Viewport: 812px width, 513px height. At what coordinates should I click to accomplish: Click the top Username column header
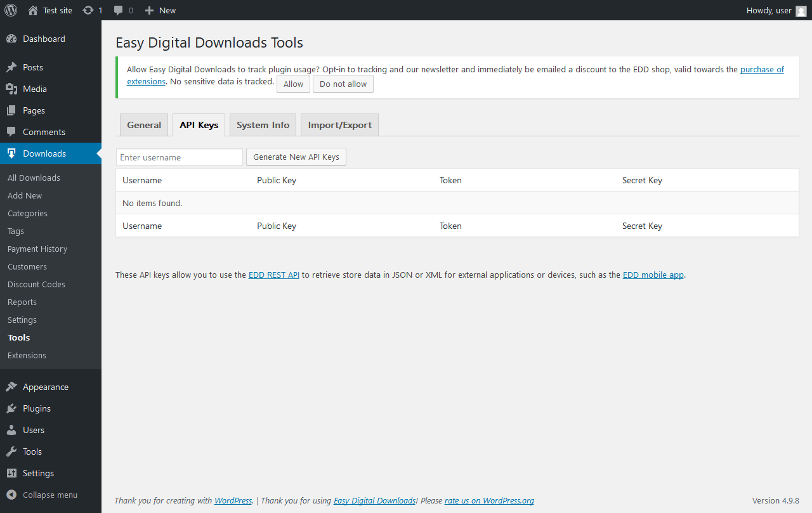142,180
